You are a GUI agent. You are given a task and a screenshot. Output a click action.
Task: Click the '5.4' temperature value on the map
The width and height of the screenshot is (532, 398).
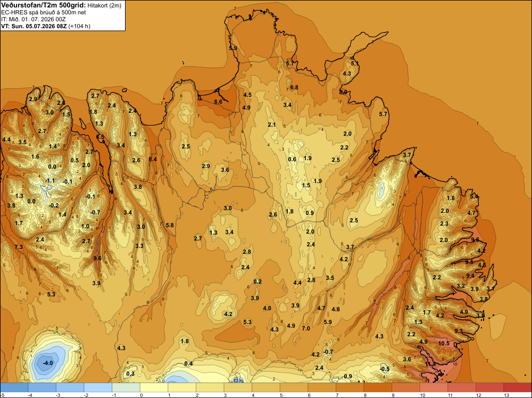click(x=474, y=196)
